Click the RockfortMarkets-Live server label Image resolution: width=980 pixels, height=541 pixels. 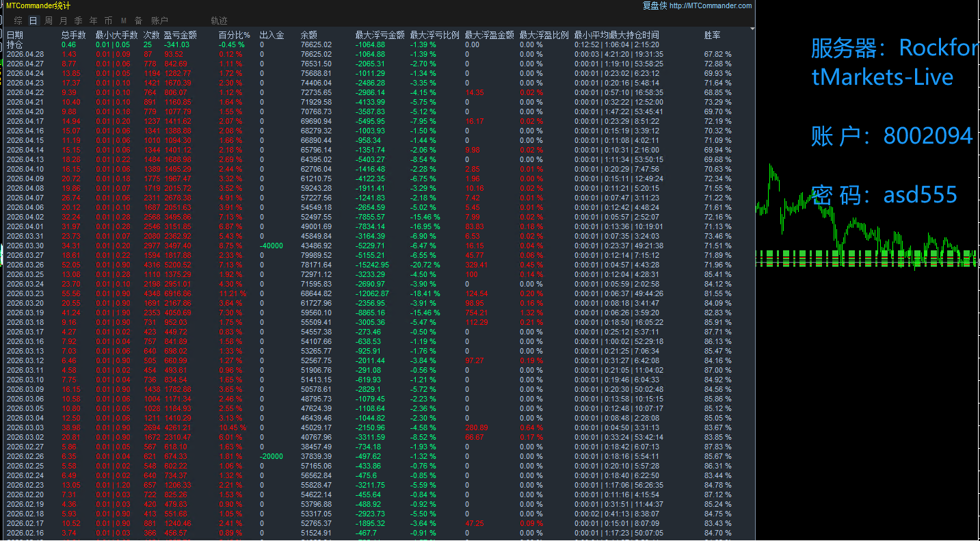(895, 62)
